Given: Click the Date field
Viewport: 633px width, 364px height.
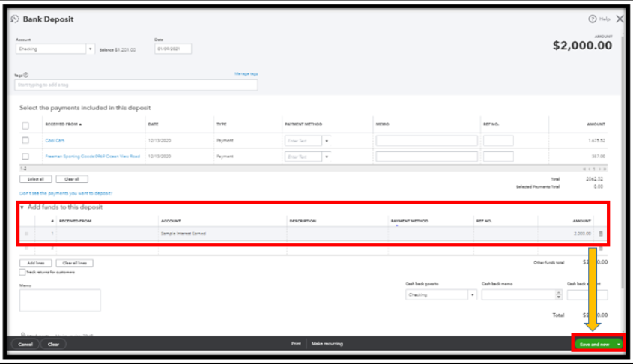Looking at the screenshot, I should [x=173, y=49].
